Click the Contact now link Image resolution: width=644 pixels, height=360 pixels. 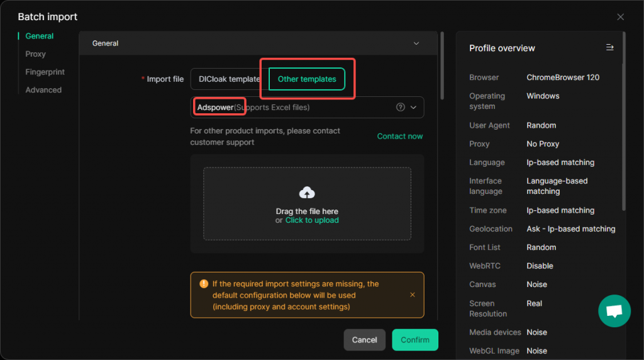click(399, 136)
